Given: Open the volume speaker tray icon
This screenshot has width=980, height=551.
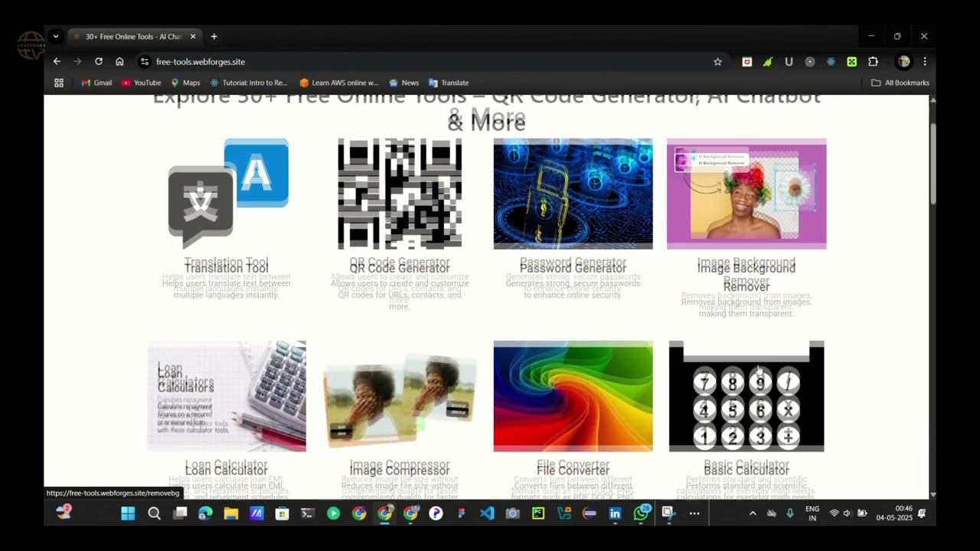Looking at the screenshot, I should (x=848, y=514).
